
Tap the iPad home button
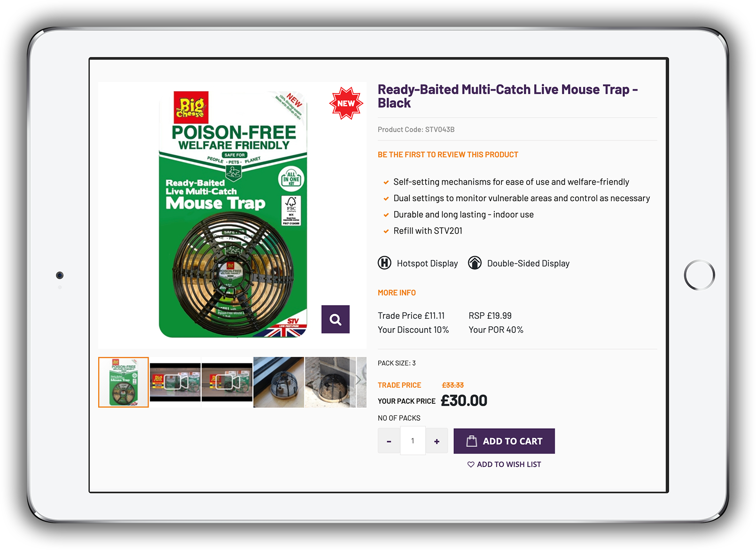click(x=699, y=275)
